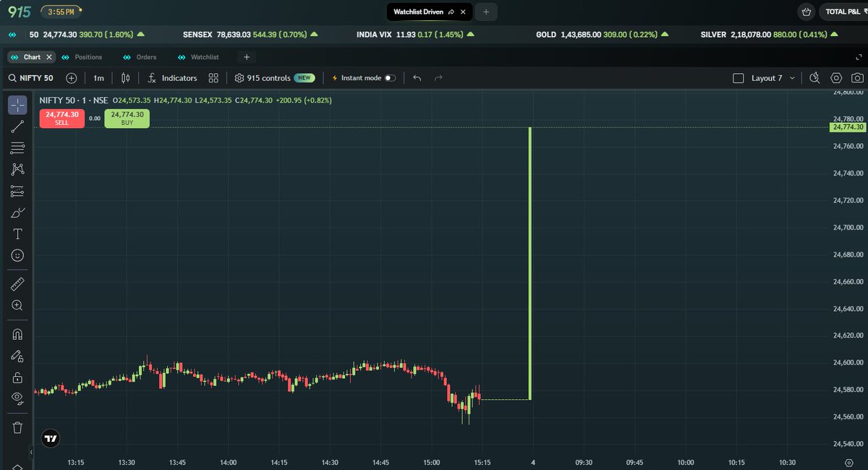
Task: Click the TradingView logo on chart
Action: point(51,438)
